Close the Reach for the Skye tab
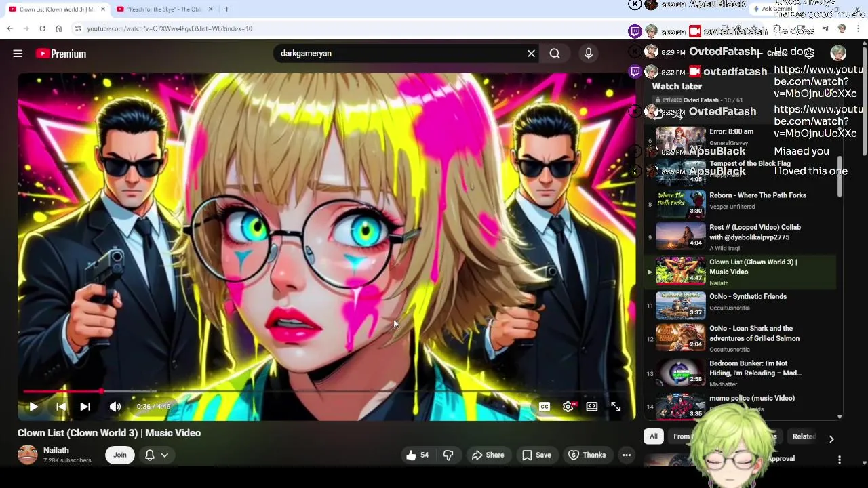 (x=210, y=9)
